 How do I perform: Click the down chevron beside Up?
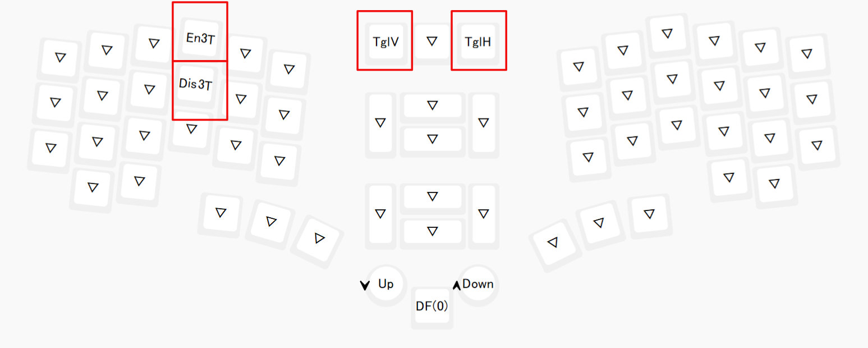[x=365, y=286]
